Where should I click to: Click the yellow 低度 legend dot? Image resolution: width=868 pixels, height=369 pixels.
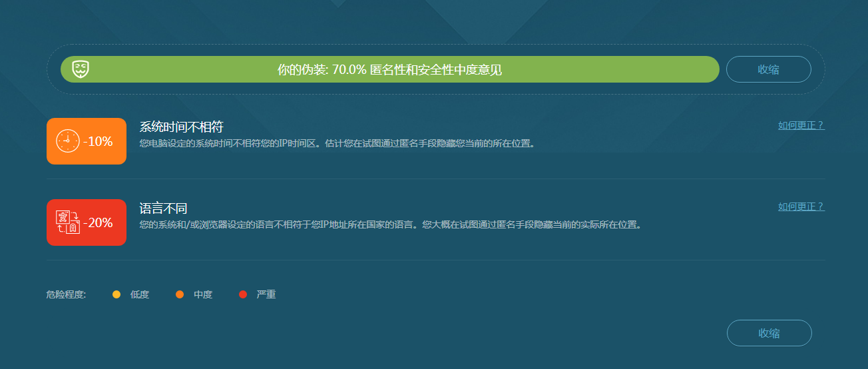coord(116,294)
